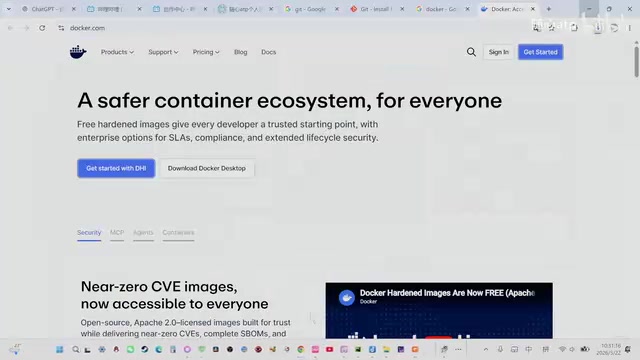This screenshot has width=640, height=360.
Task: Click the Sign In button
Action: click(x=498, y=52)
